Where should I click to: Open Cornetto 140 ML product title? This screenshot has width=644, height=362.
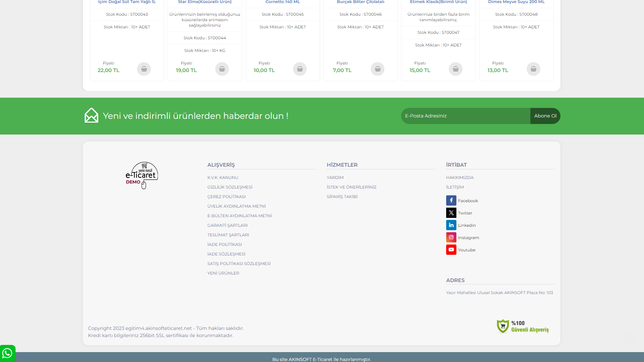(283, 2)
